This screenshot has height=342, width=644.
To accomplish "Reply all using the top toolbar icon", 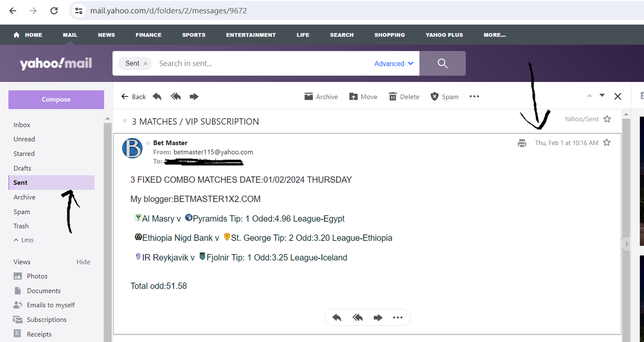I will (176, 97).
